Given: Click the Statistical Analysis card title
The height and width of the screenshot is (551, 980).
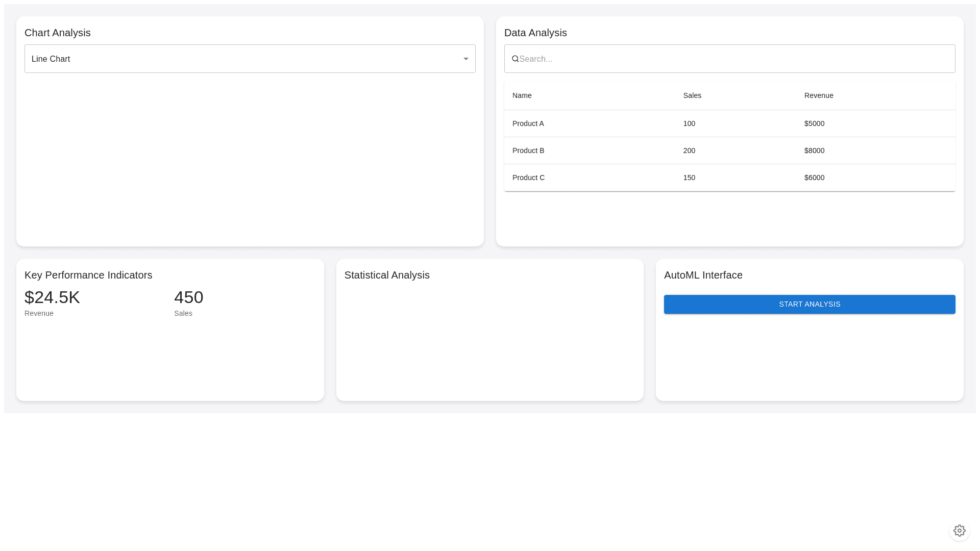Looking at the screenshot, I should click(x=386, y=275).
